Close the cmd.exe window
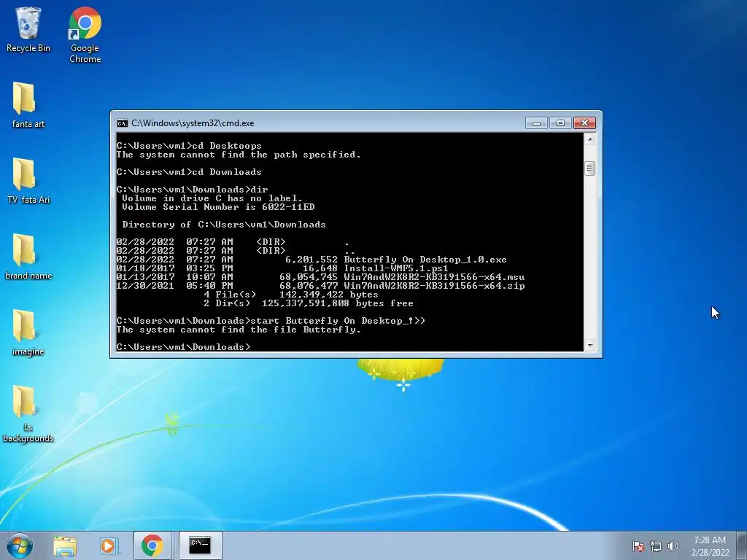The width and height of the screenshot is (747, 560). coord(584,123)
